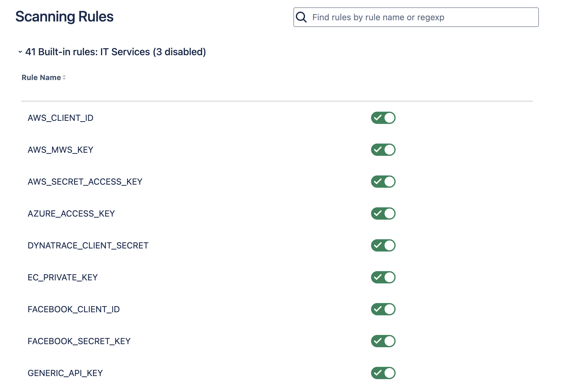This screenshot has height=392, width=561.
Task: Click the search magnifier icon
Action: (301, 17)
